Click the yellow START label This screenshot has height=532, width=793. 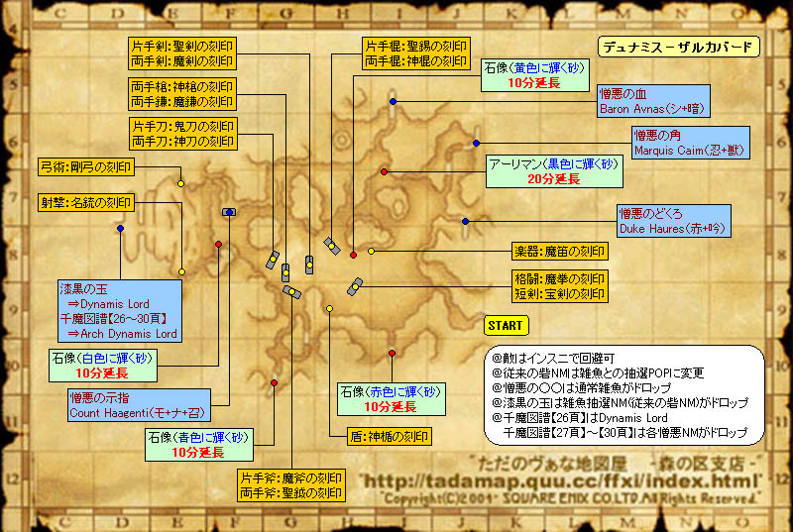click(506, 326)
